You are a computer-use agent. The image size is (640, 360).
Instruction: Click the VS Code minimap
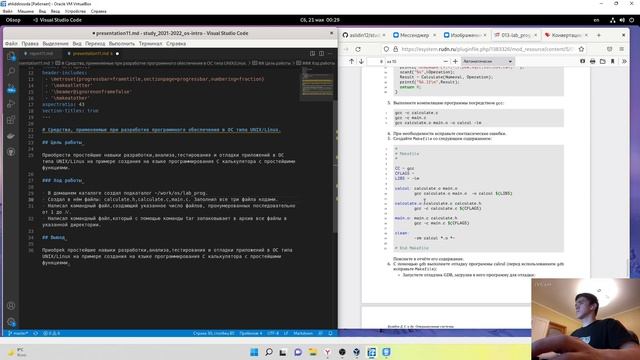pyautogui.click(x=317, y=83)
